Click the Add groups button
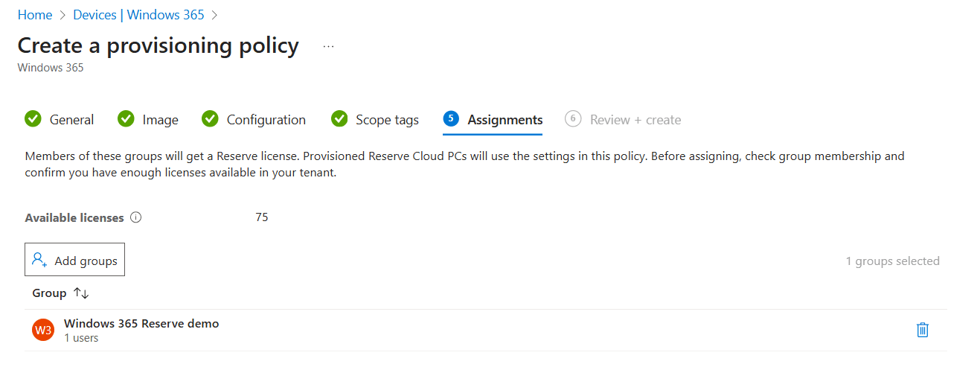This screenshot has height=367, width=980. pyautogui.click(x=74, y=261)
